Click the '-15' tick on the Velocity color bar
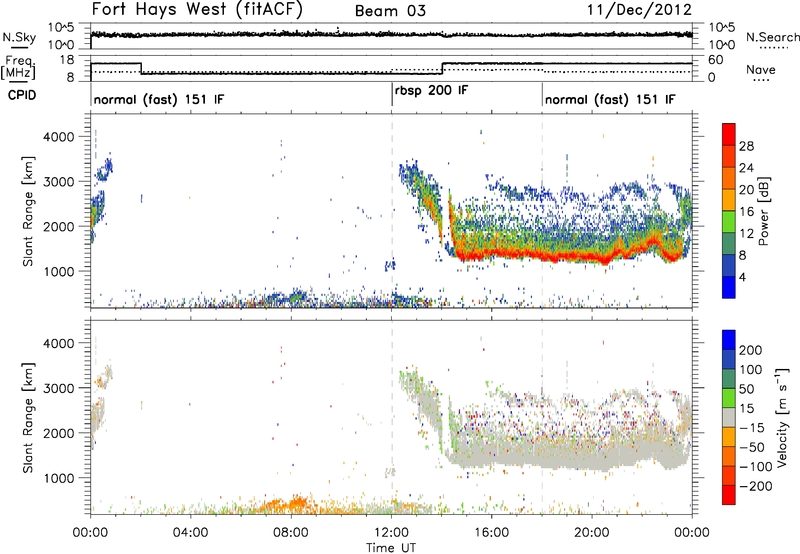 tap(752, 428)
